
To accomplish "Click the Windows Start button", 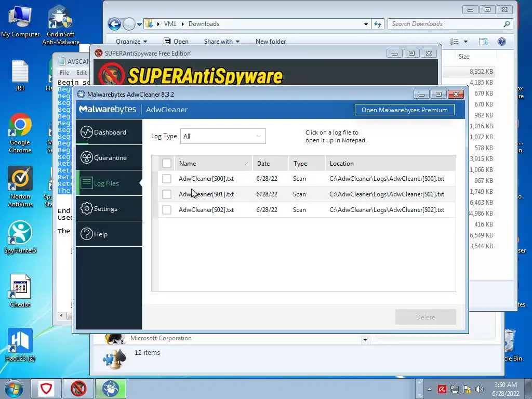I will point(14,389).
